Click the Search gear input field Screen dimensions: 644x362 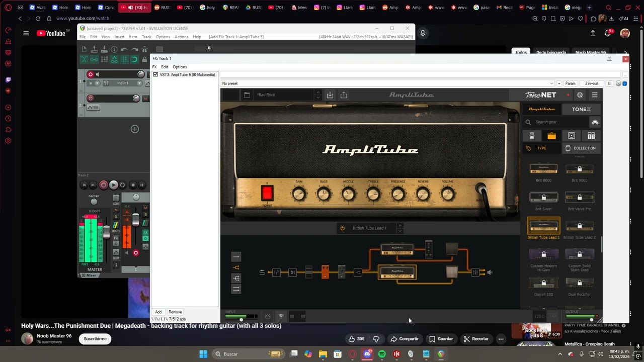555,122
